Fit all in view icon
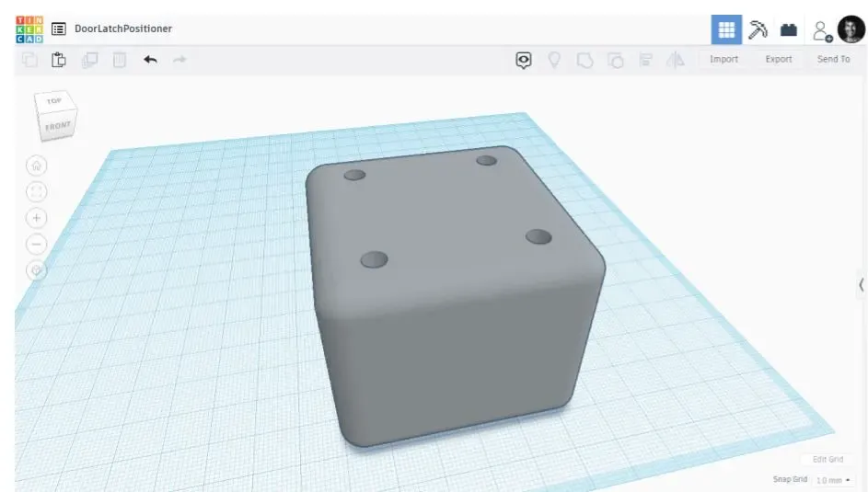This screenshot has height=492, width=868. (x=37, y=192)
